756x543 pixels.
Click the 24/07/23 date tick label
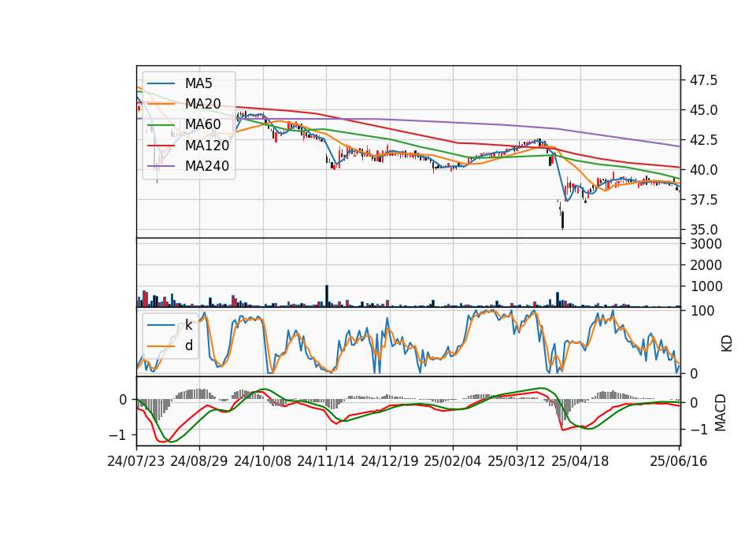(x=136, y=461)
